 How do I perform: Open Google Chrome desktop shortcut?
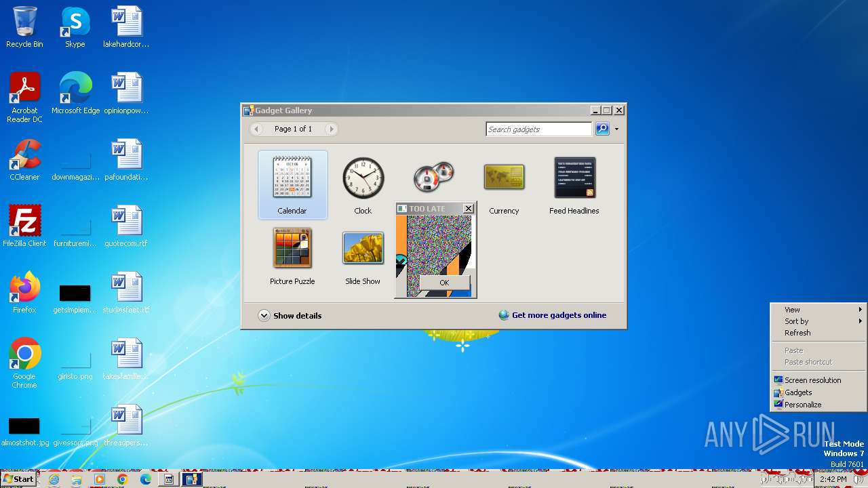click(x=24, y=363)
